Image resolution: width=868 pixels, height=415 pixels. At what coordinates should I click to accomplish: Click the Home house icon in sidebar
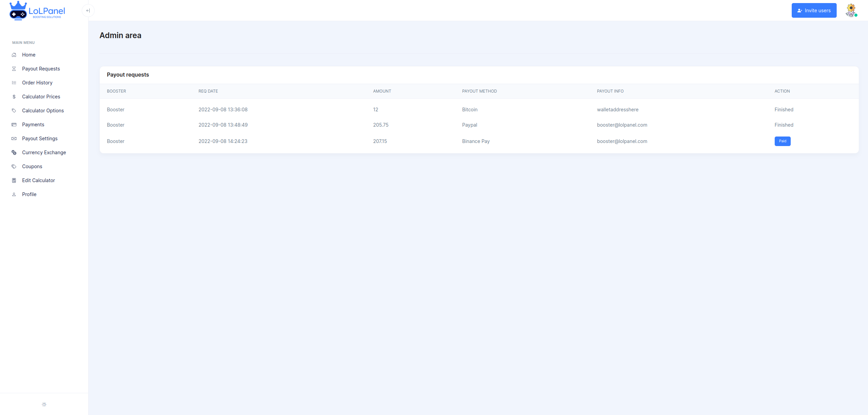14,55
